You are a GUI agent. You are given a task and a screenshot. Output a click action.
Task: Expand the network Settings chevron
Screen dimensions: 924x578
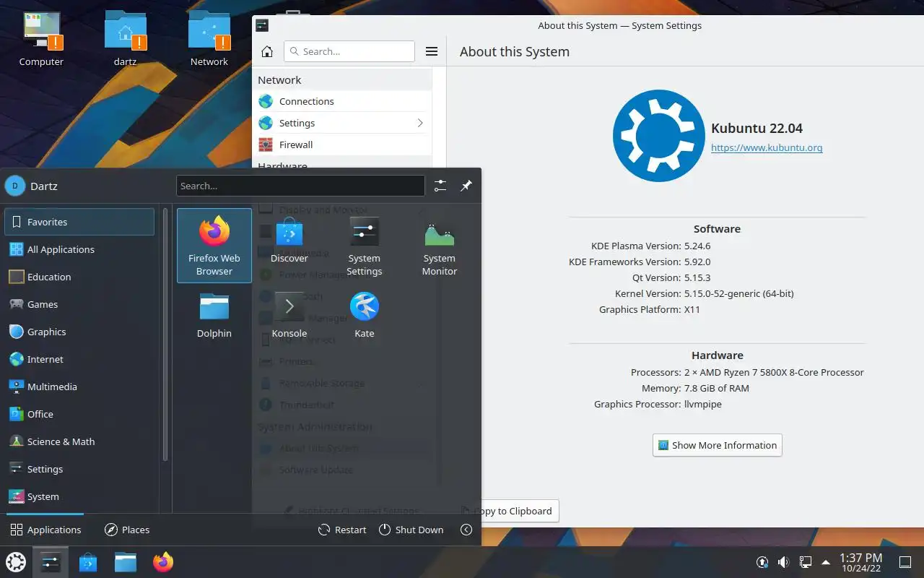(x=420, y=123)
